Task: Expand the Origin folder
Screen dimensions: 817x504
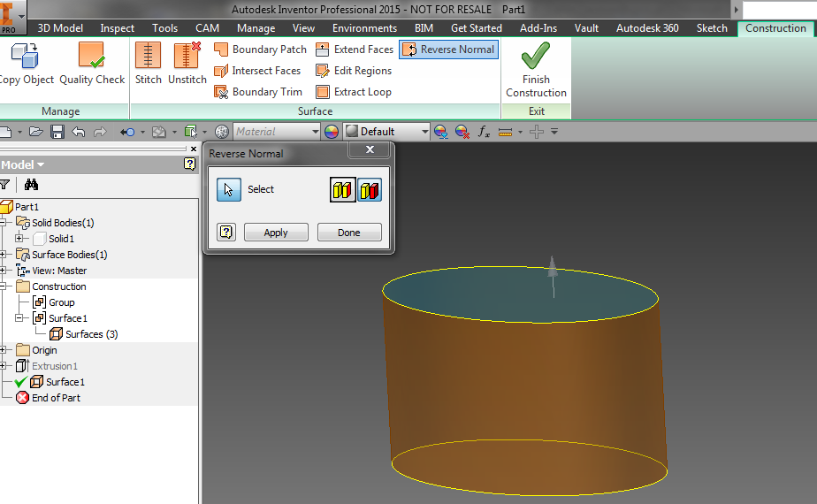Action: pos(3,350)
